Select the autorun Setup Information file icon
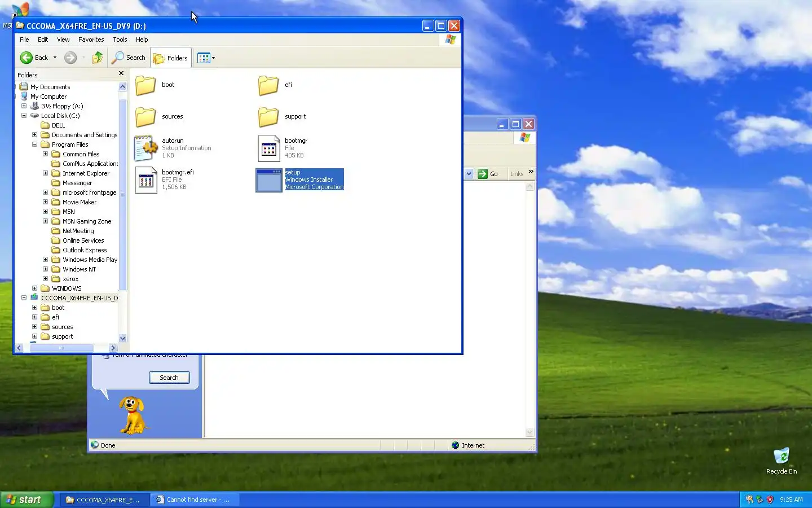 tap(145, 148)
